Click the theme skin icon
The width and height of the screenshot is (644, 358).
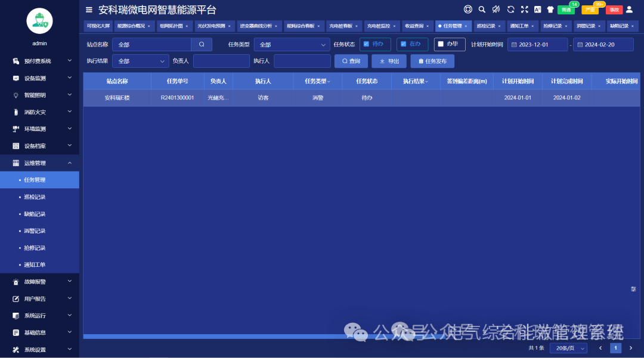pos(550,10)
